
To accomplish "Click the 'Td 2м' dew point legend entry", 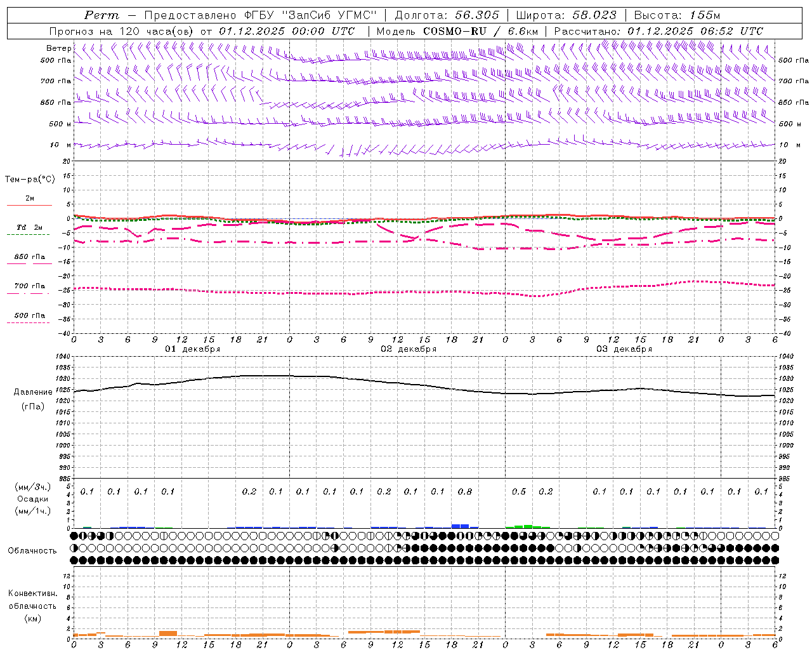I will (x=29, y=227).
